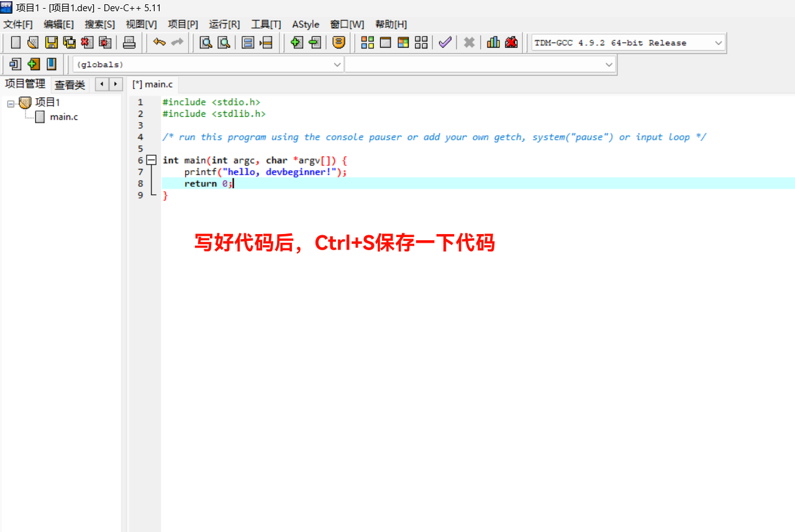
Task: Open the 编辑[E] menu
Action: tap(58, 24)
